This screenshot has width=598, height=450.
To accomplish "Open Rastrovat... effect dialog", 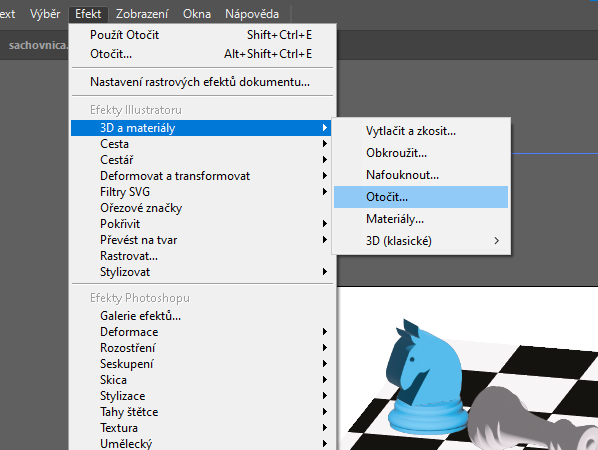I will click(201, 256).
